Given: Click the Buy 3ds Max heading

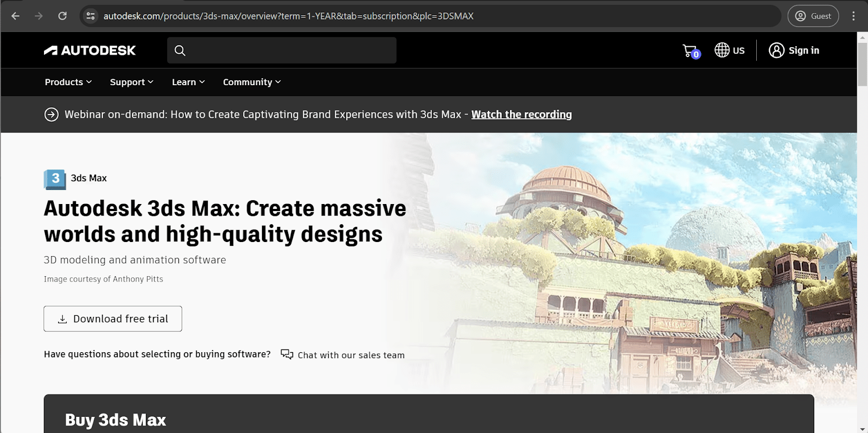Looking at the screenshot, I should (x=116, y=420).
